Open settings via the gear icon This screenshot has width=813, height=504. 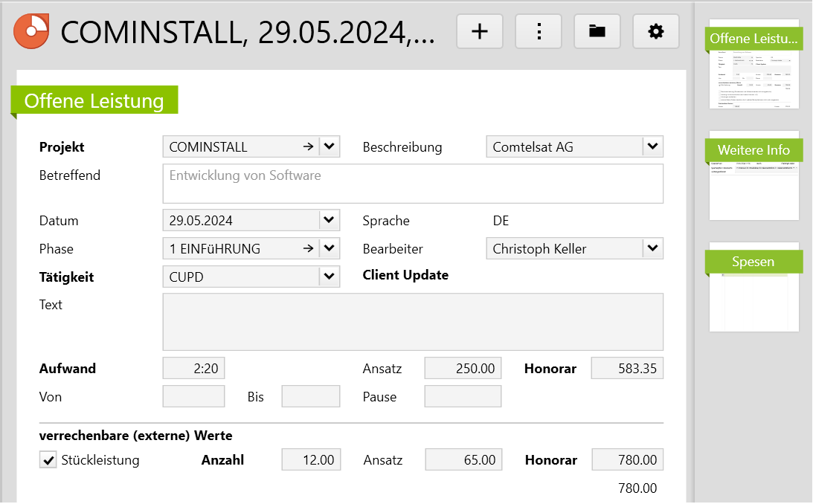pos(655,31)
